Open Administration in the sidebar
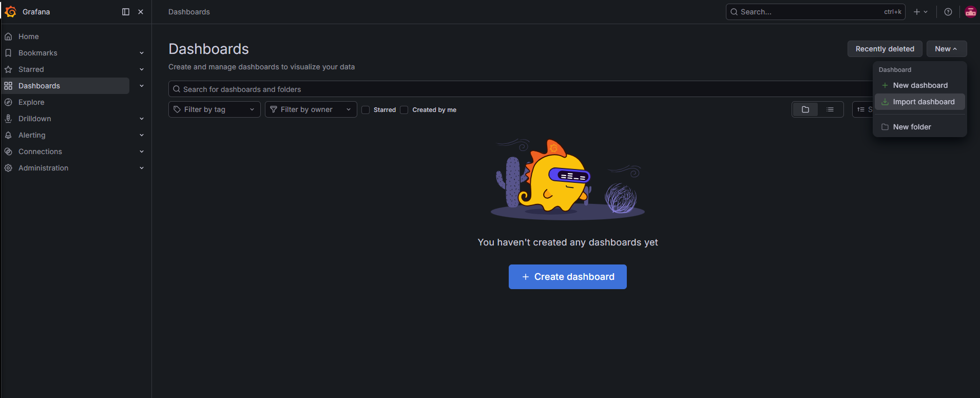The height and width of the screenshot is (398, 980). (x=43, y=168)
